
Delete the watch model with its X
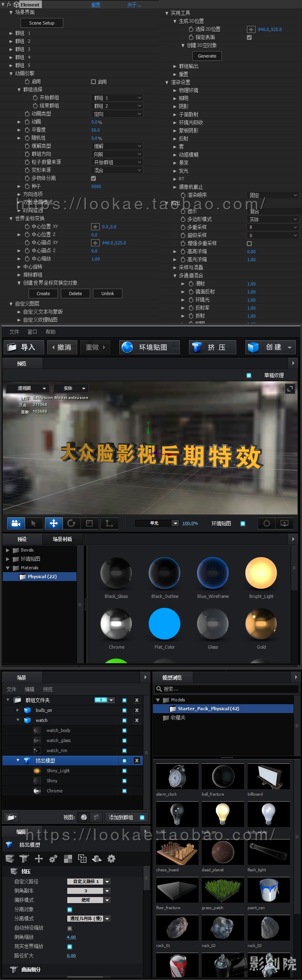click(x=137, y=720)
